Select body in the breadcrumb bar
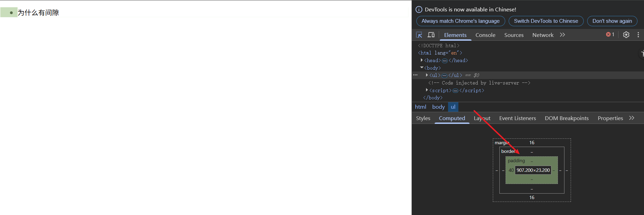 438,107
